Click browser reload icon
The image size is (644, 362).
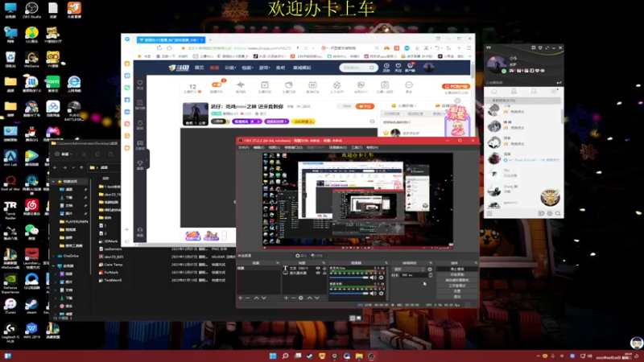159,48
